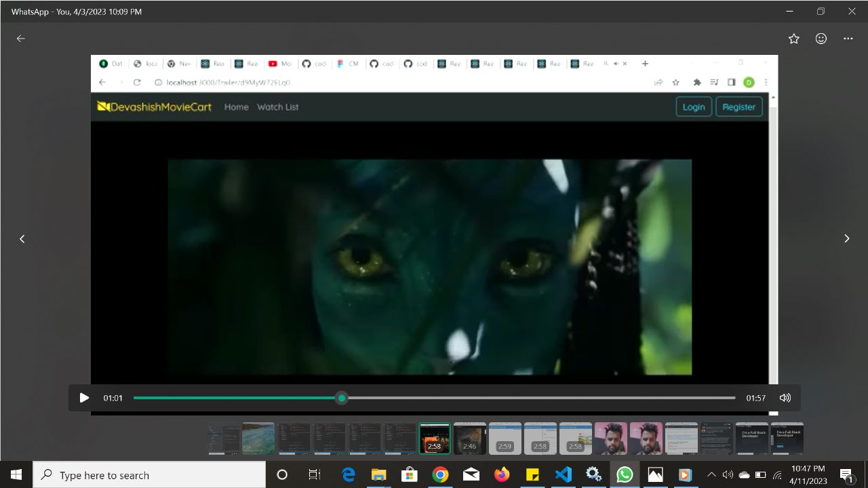Screen dimensions: 868x488
Task: Mute the video with the speaker icon
Action: point(785,398)
